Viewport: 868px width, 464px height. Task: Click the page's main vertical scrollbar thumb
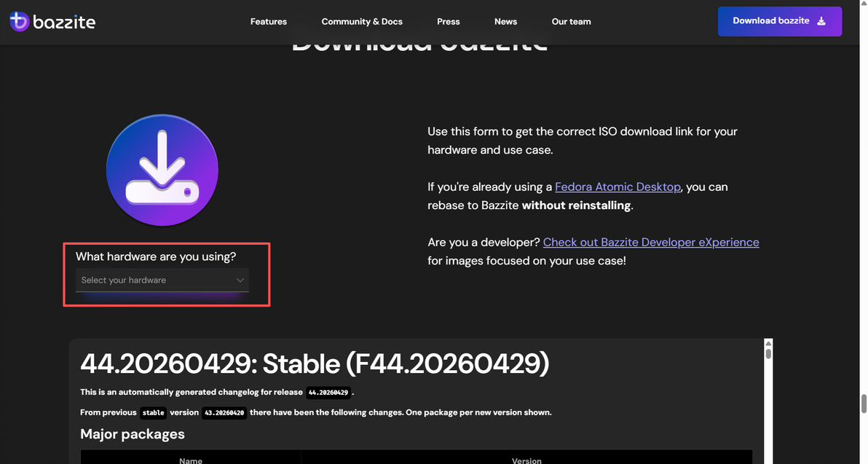[x=864, y=403]
